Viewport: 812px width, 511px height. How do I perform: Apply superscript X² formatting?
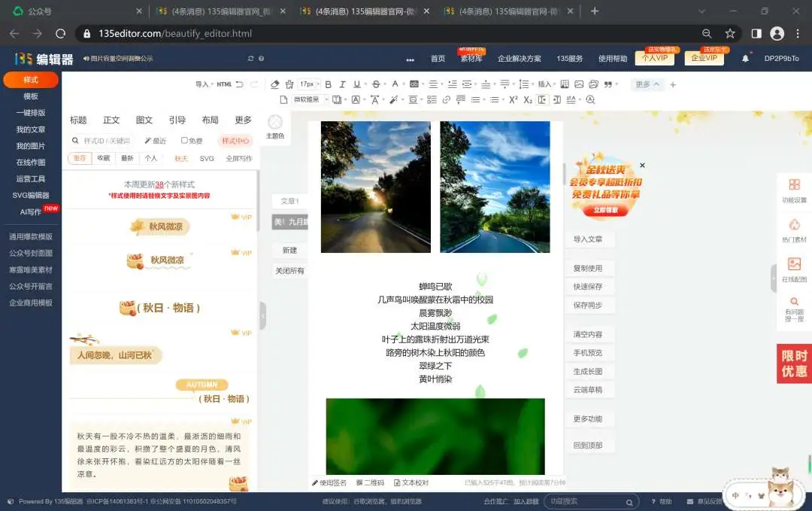point(514,100)
